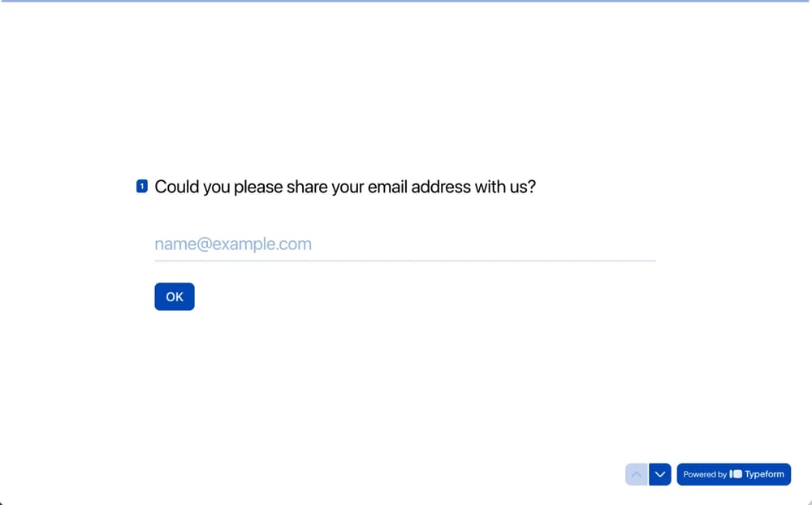Viewport: 812px width, 505px height.
Task: Click the blue numbered question marker
Action: 141,186
